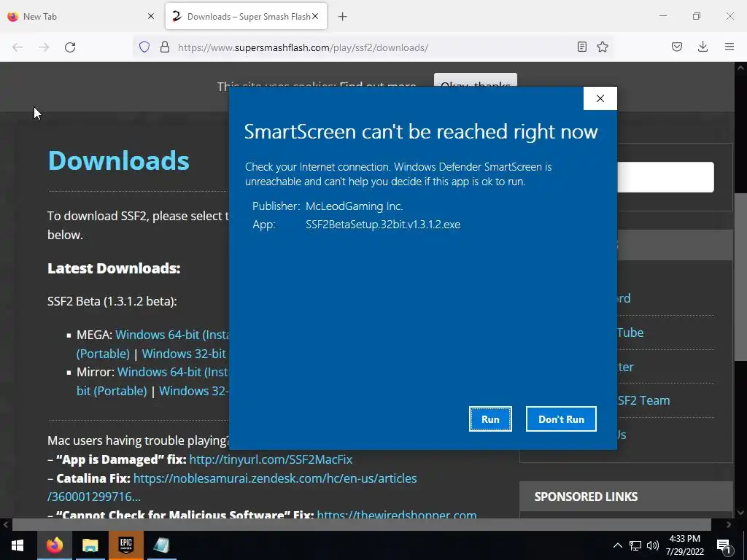Open Firefox from the taskbar
747x560 pixels.
(54, 545)
